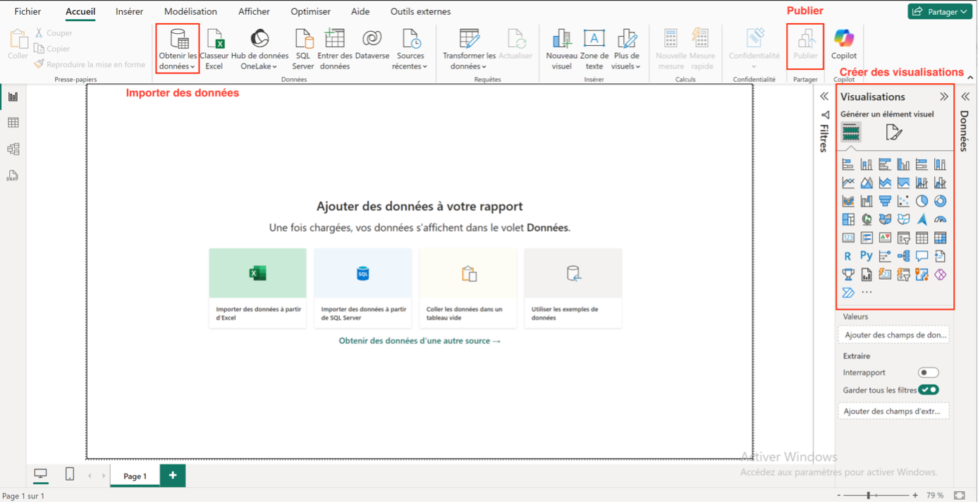
Task: Select the stacked bar chart visual
Action: tap(848, 164)
